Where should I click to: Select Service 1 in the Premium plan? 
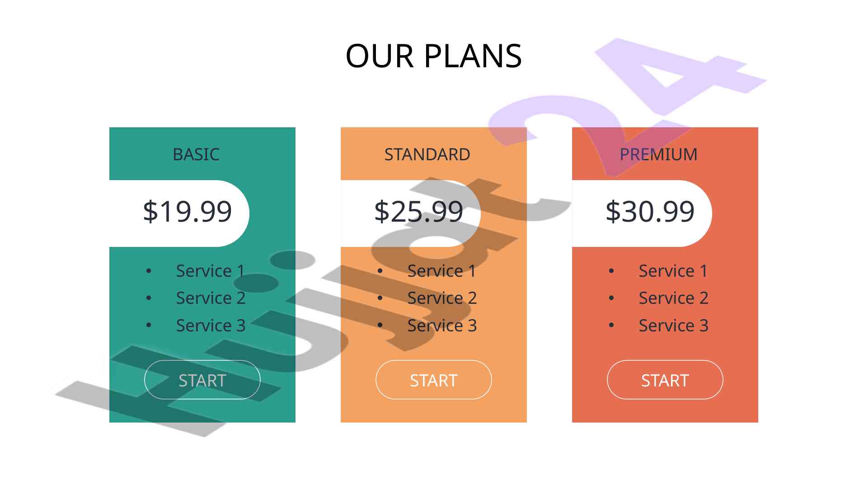(673, 271)
